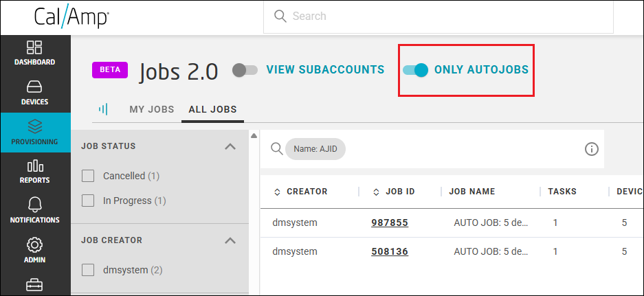644x296 pixels.
Task: Open the Dashboard sidebar item
Action: click(x=35, y=54)
